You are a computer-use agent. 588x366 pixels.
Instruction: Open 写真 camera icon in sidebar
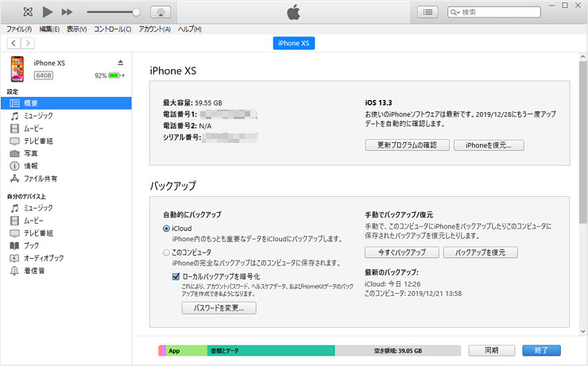(14, 153)
